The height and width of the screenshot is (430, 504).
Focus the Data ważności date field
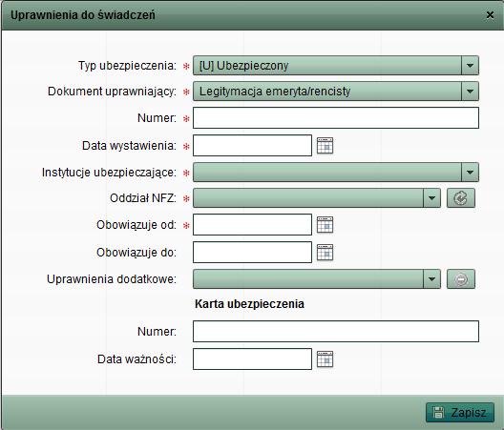click(x=252, y=358)
